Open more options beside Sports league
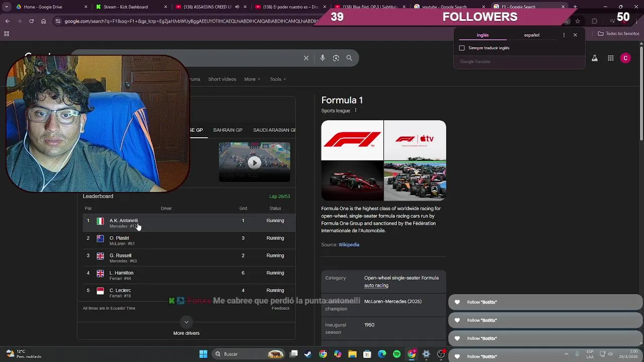Viewport: 644px width, 362px height. click(355, 111)
